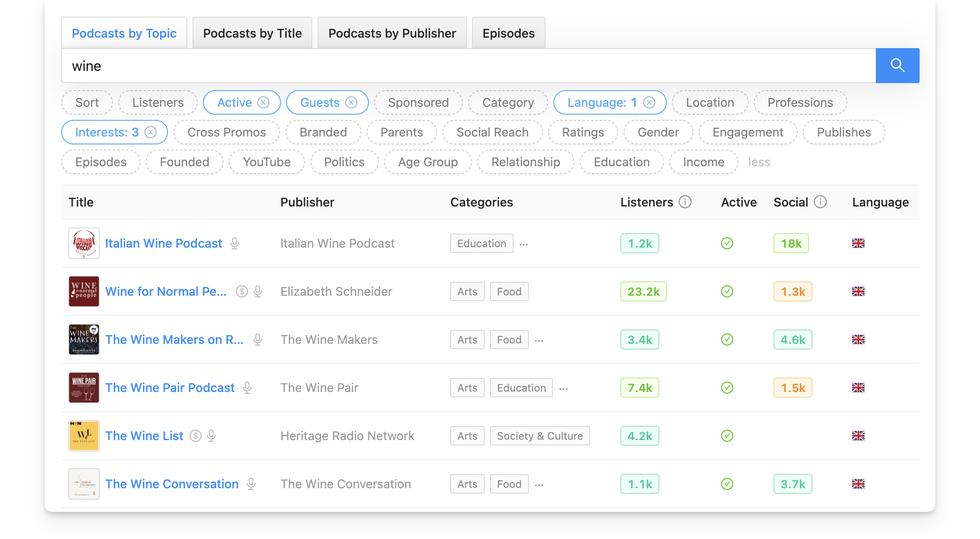Remove the Language: 1 filter x icon

649,102
